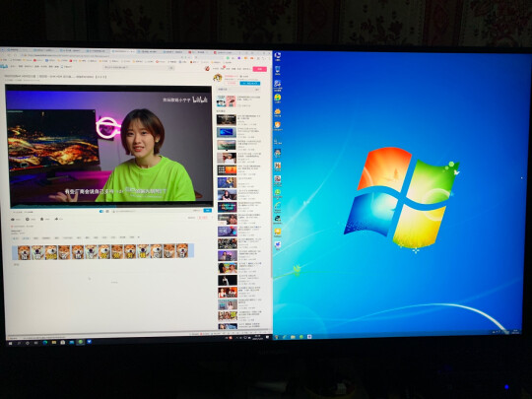Click the share arrow icon below video
Viewport: 532px width, 399px height.
[56, 219]
